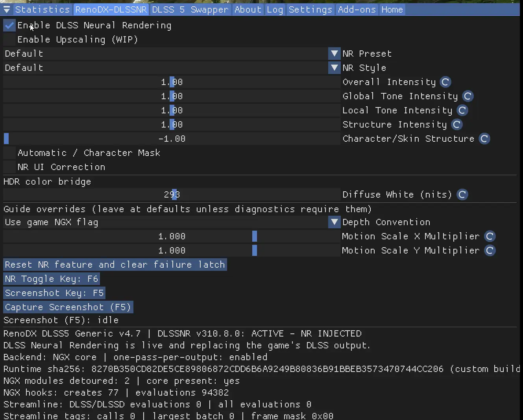The width and height of the screenshot is (523, 420).
Task: Reset Structure Intensity using the C icon
Action: point(456,124)
